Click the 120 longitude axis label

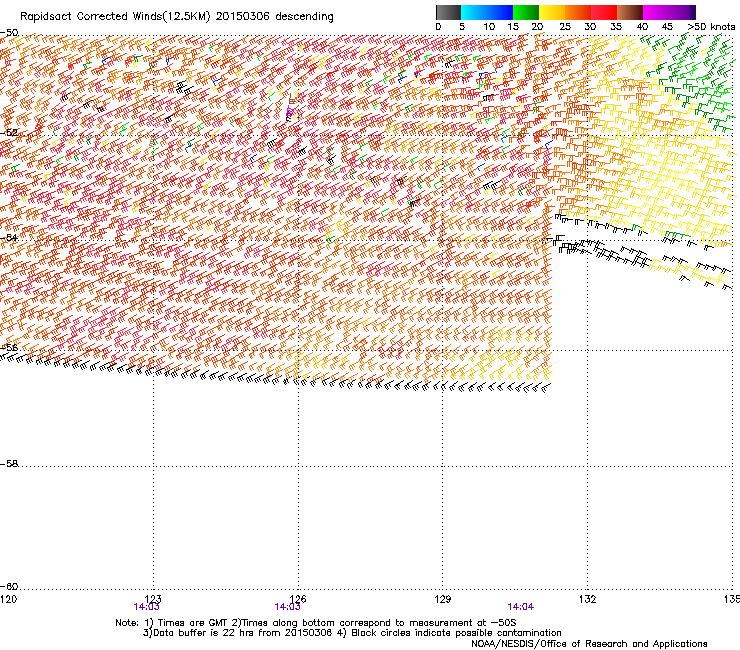[8, 599]
